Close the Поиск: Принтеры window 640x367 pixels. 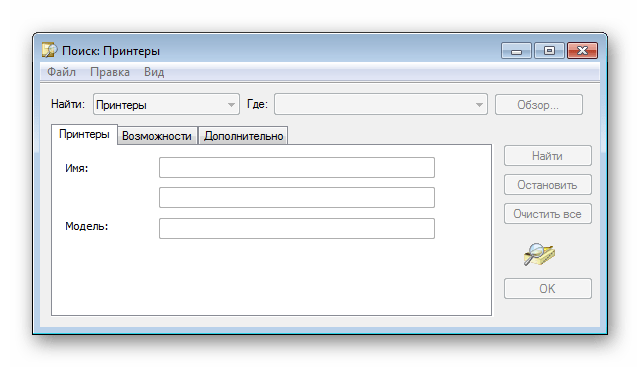[x=582, y=51]
